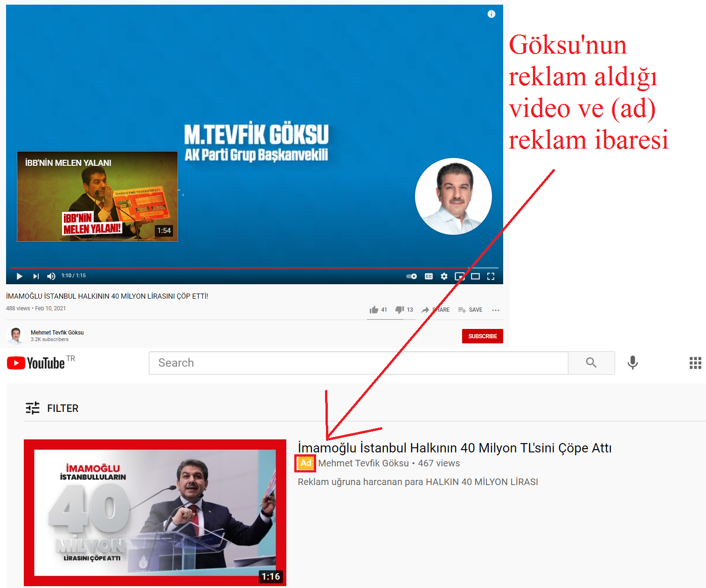Subscribe to Mehmet Tevfik Göksu channel
The width and height of the screenshot is (706, 588).
point(483,336)
